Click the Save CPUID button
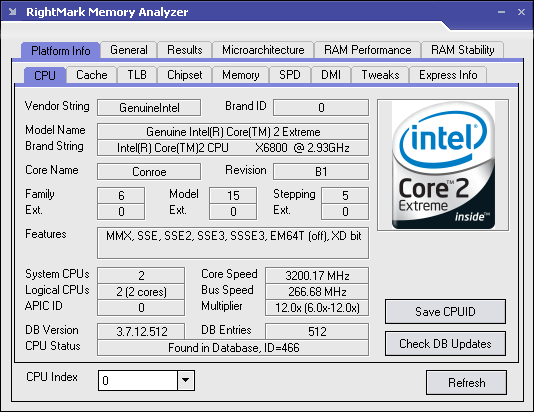The height and width of the screenshot is (412, 534). click(x=445, y=312)
